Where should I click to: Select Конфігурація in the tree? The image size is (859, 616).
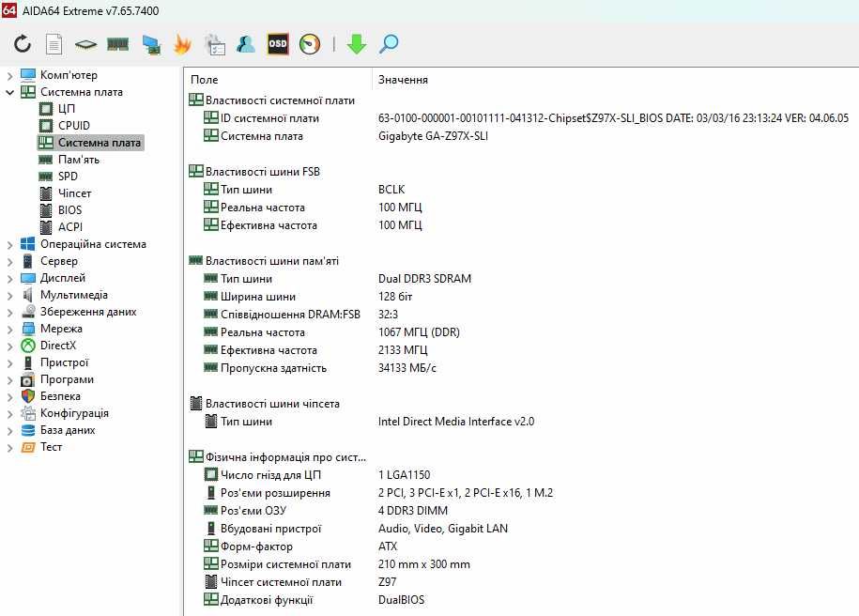(74, 413)
